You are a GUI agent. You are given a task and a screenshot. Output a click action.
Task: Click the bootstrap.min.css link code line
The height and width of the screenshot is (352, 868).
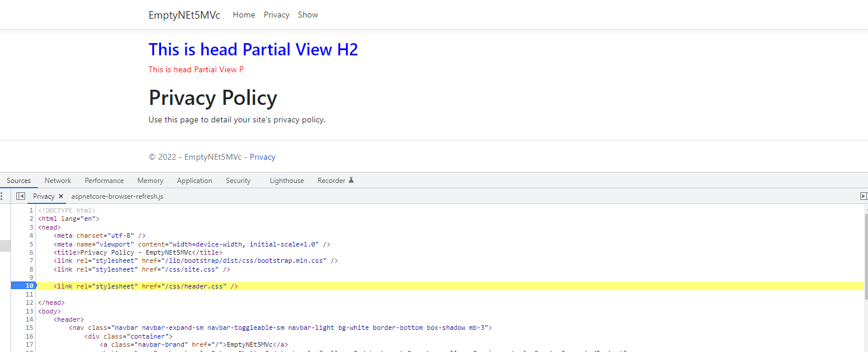coord(195,261)
